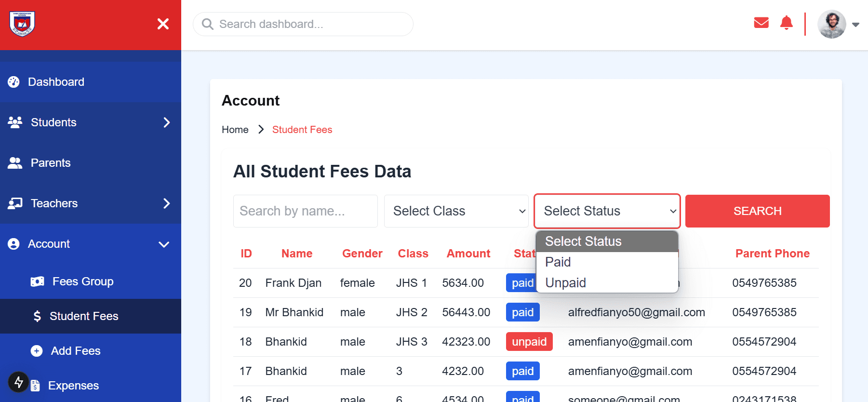The height and width of the screenshot is (402, 868).
Task: Open the Expenses sidebar item
Action: point(73,386)
